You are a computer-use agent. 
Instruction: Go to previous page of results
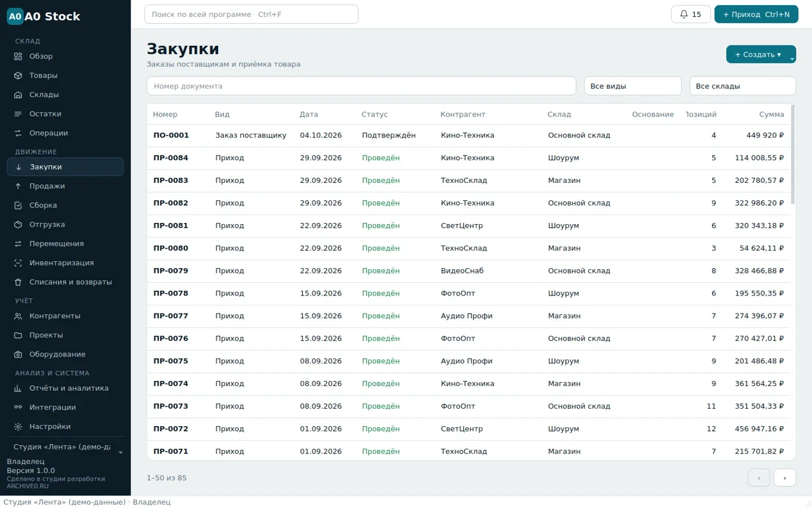[759, 478]
